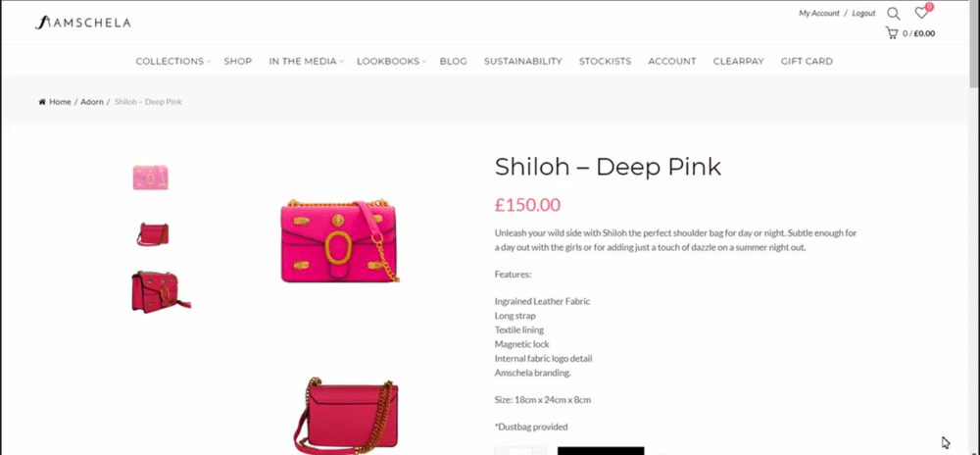Viewport: 980px width, 455px height.
Task: Expand the Lookbooks menu chevron
Action: pos(424,62)
